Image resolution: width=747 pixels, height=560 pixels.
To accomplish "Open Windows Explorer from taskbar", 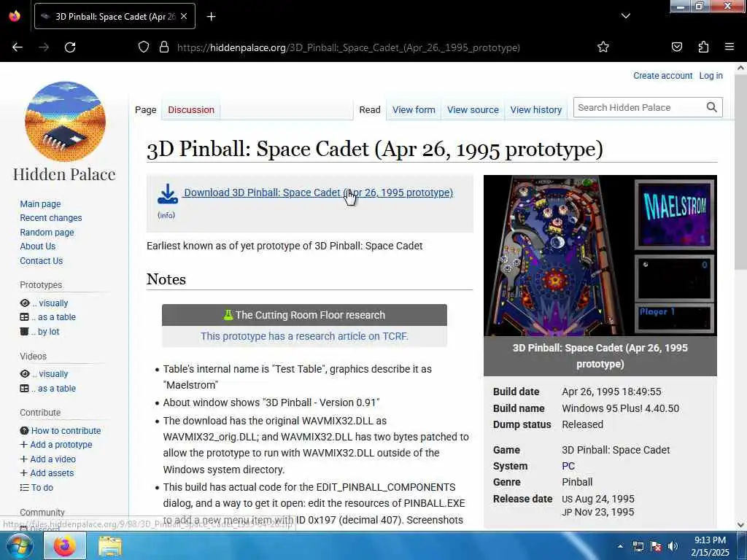I will coord(110,546).
